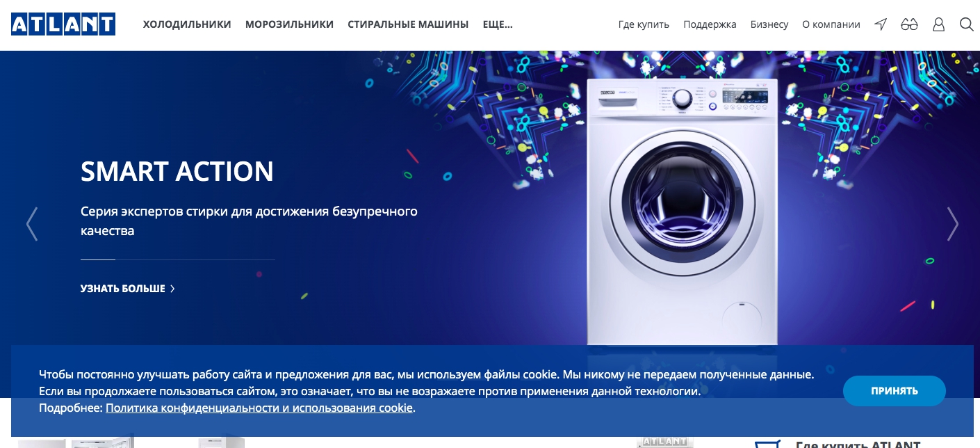The height and width of the screenshot is (448, 980).
Task: Open the СТИРАЛЬНЫЕ МАШИНЫ menu
Action: pyautogui.click(x=408, y=24)
